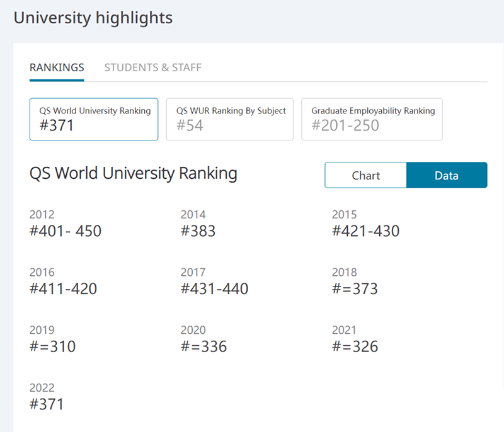This screenshot has width=504, height=432.
Task: Open the Students & Staff tab
Action: (153, 68)
